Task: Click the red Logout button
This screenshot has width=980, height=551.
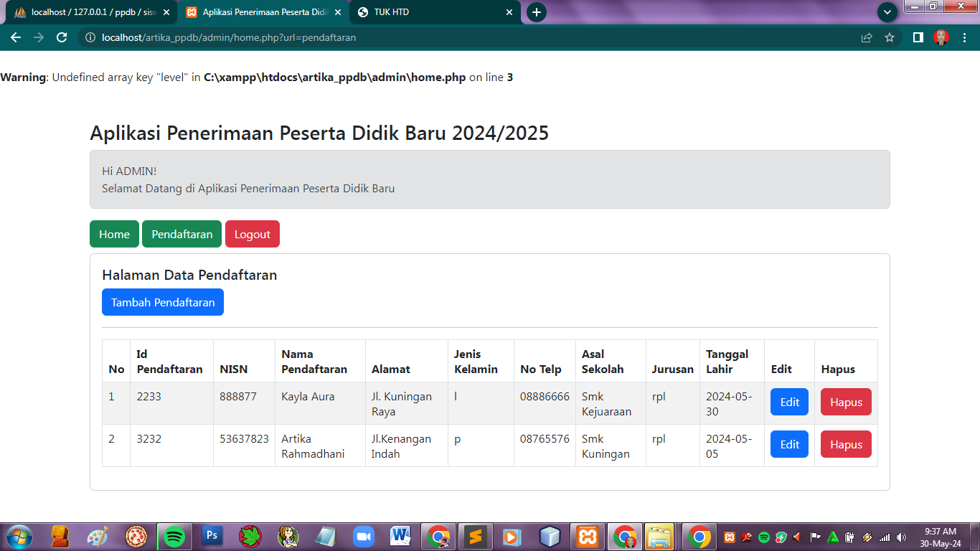Action: (252, 234)
